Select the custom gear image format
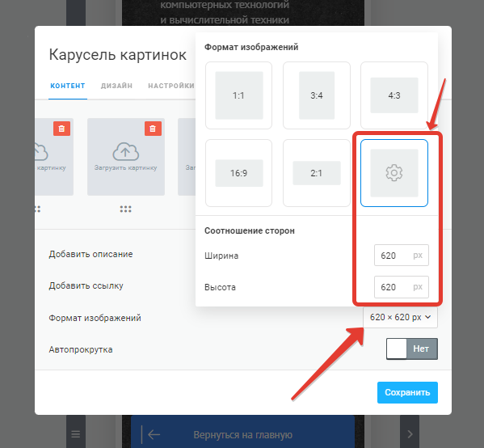The height and width of the screenshot is (448, 484). coord(394,173)
